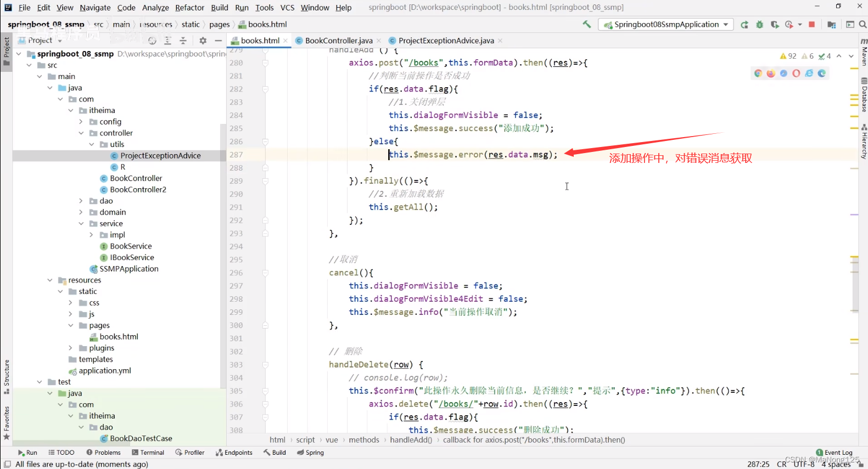Select application.yml in the project tree
The height and width of the screenshot is (469, 868).
click(x=105, y=371)
